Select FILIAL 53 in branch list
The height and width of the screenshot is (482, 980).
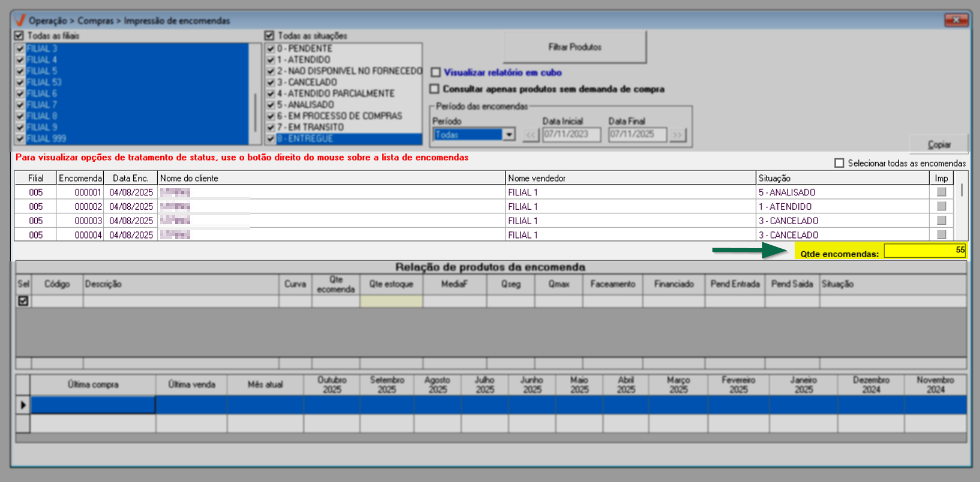click(44, 82)
